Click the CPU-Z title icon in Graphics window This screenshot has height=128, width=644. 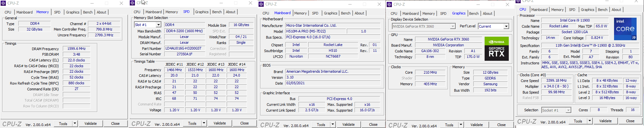pyautogui.click(x=389, y=5)
